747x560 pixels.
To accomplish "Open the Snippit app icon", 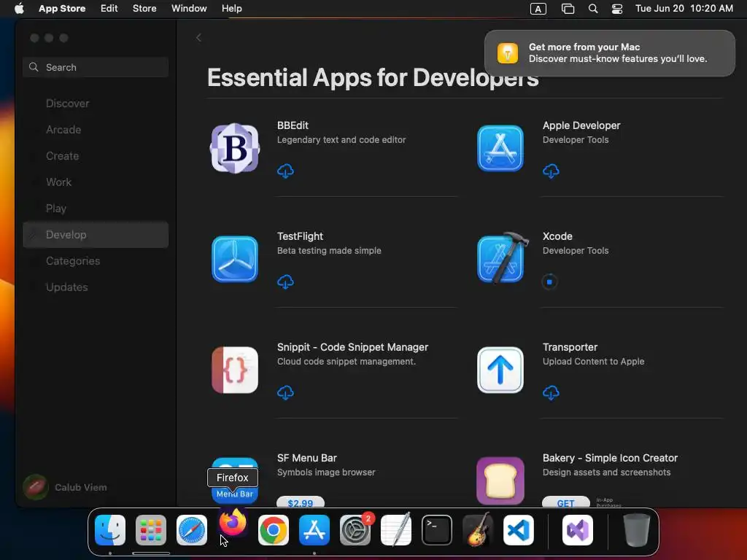I will tap(235, 370).
